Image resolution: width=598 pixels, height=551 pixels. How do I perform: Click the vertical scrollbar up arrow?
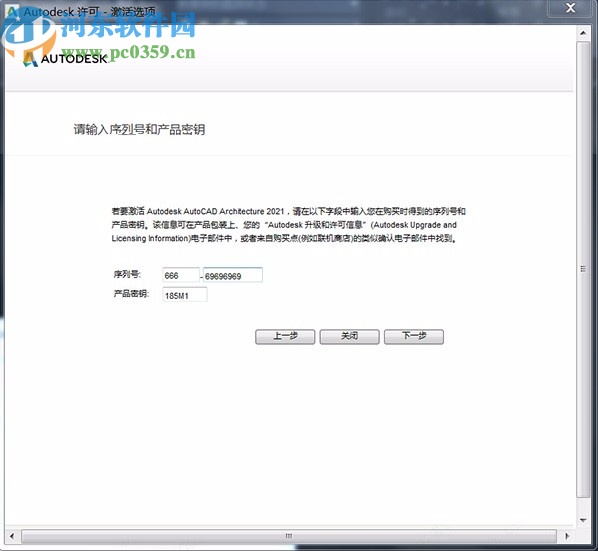pyautogui.click(x=583, y=33)
